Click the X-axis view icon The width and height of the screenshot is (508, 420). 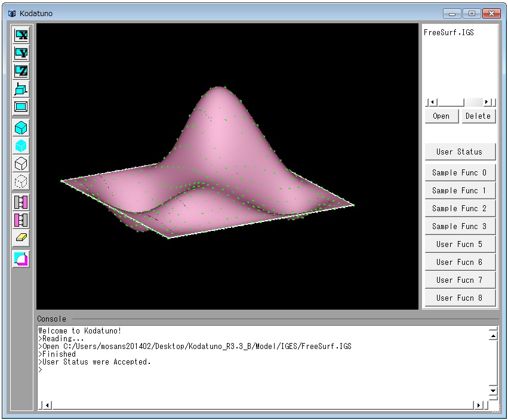pos(21,35)
